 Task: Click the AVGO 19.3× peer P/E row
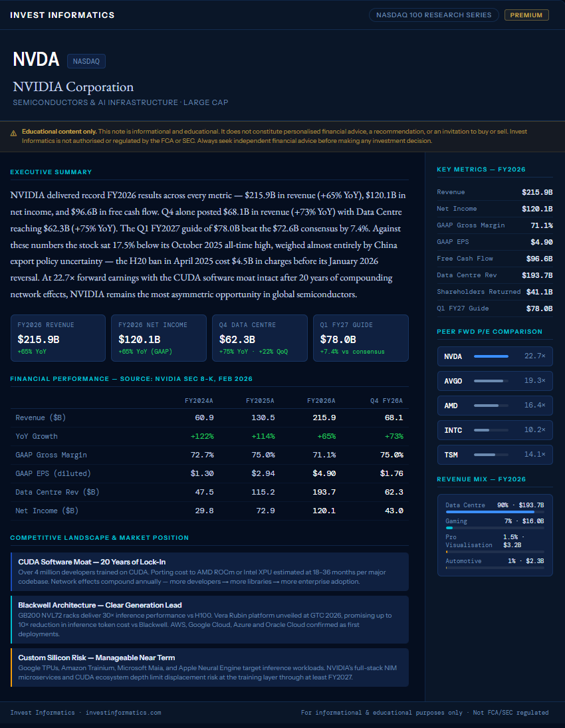[495, 381]
